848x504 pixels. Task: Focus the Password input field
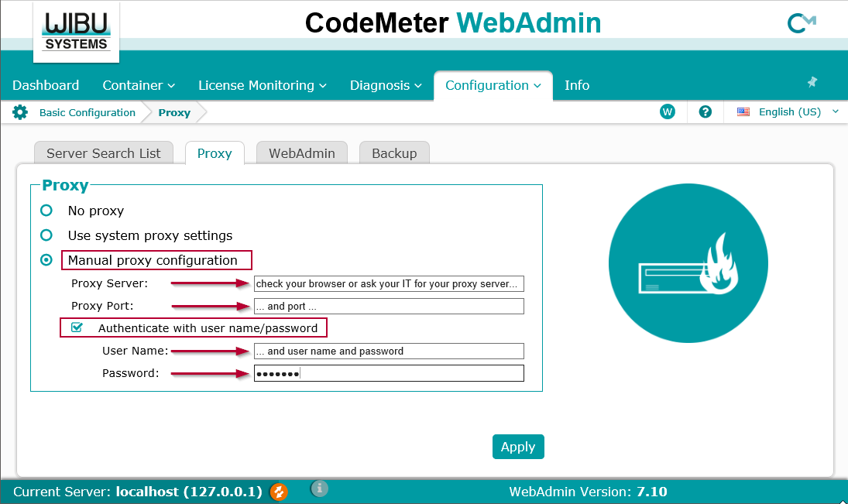pyautogui.click(x=389, y=374)
